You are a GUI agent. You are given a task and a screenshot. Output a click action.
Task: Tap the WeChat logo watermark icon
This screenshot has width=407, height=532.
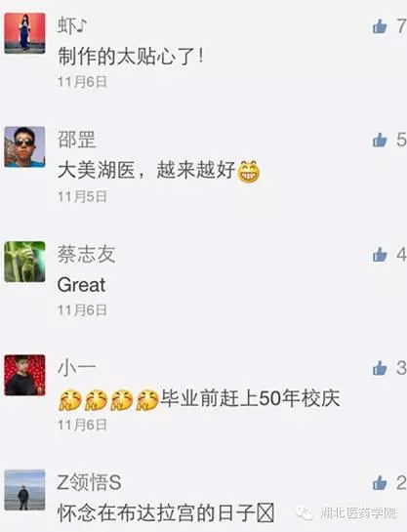pos(305,513)
